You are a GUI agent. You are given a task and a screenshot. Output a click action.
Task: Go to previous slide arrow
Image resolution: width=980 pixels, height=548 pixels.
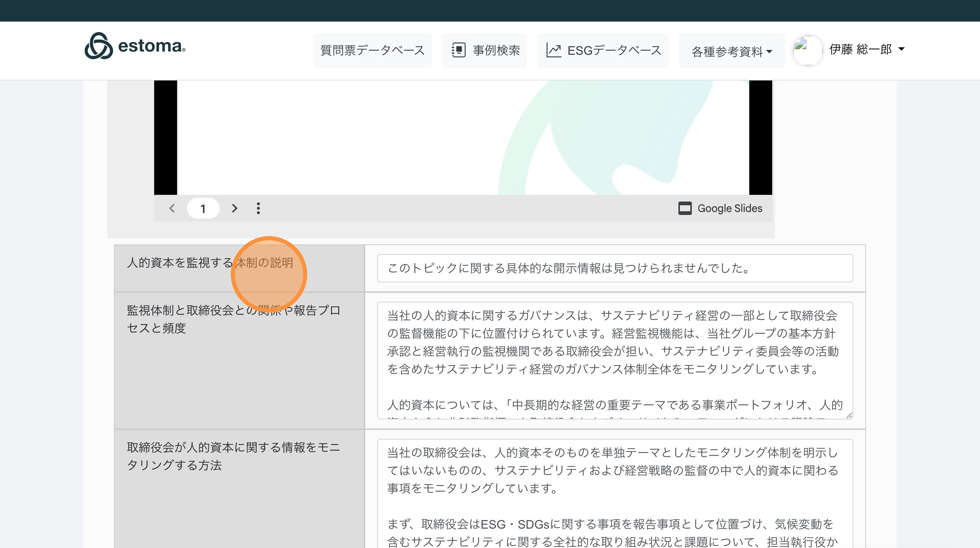pos(172,208)
